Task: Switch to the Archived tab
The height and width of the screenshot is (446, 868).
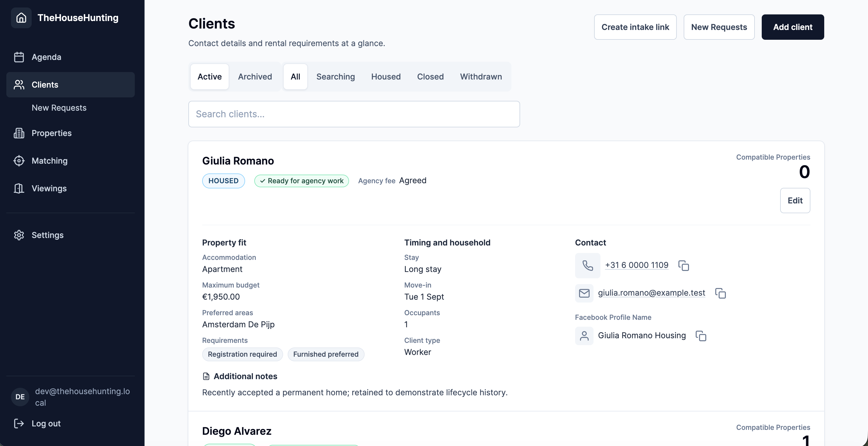Action: tap(255, 77)
